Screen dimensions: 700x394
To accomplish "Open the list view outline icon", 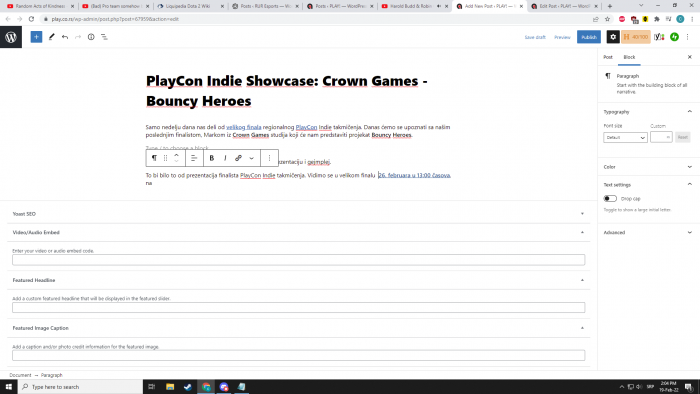I will point(104,37).
